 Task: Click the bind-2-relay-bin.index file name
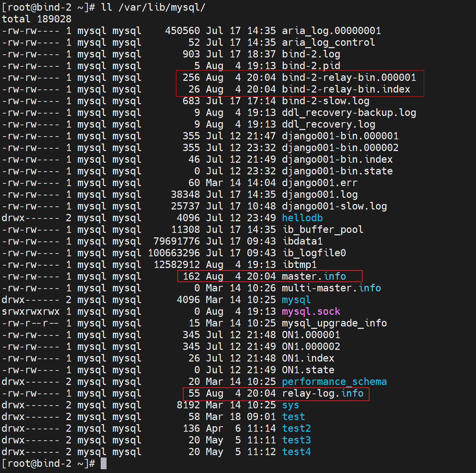click(346, 89)
